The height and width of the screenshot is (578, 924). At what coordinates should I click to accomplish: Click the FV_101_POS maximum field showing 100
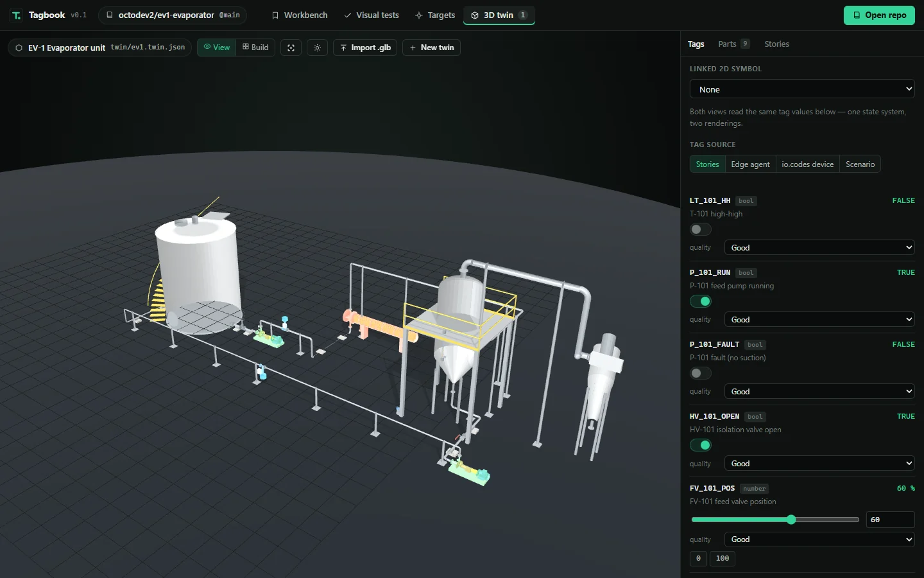(x=723, y=559)
